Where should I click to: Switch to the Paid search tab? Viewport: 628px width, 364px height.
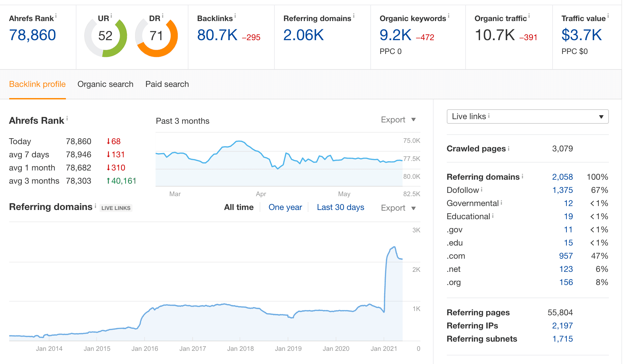pyautogui.click(x=167, y=84)
